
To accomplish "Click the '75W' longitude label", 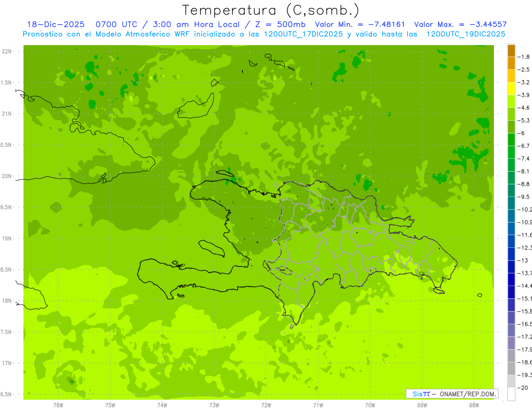I will point(110,405).
